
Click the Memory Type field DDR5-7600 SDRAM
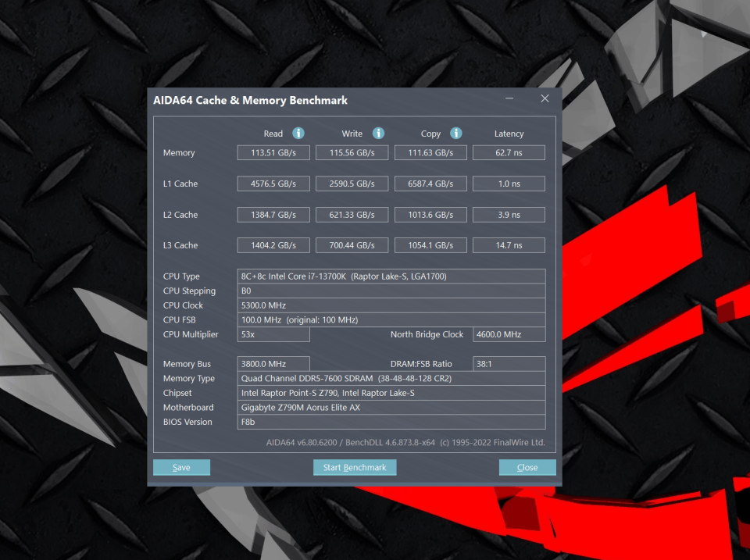pos(391,378)
